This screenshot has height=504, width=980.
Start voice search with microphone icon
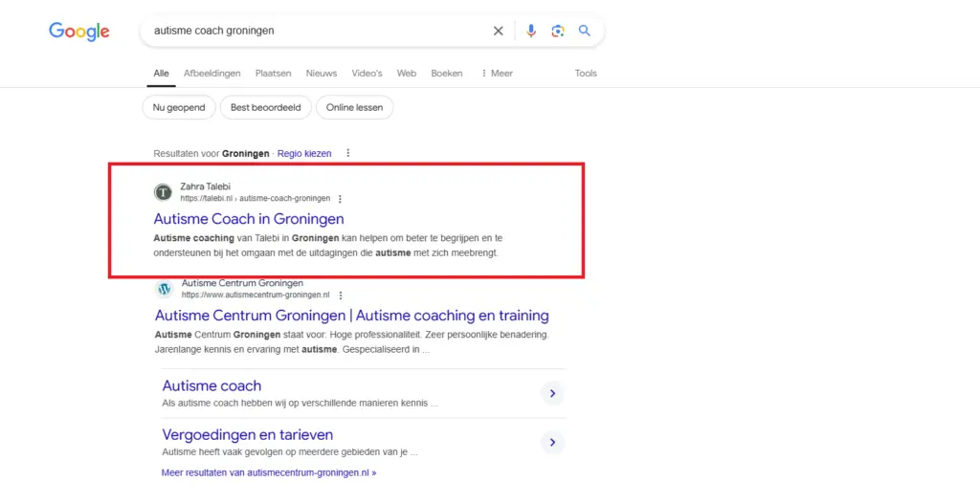tap(530, 31)
